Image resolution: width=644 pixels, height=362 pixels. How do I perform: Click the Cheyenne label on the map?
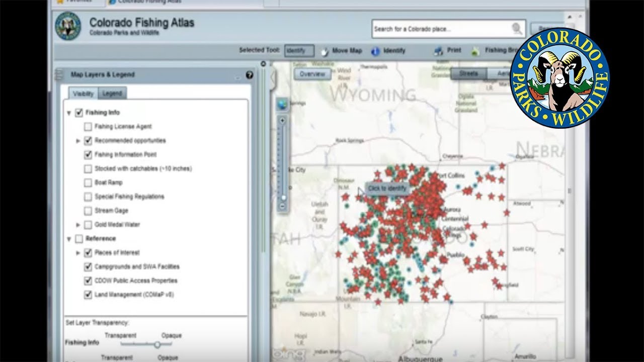452,156
